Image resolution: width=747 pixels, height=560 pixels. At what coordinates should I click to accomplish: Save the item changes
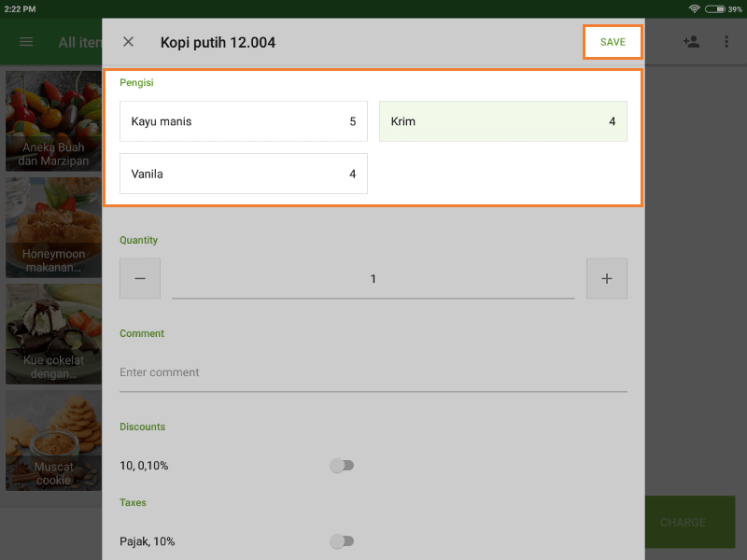[613, 42]
